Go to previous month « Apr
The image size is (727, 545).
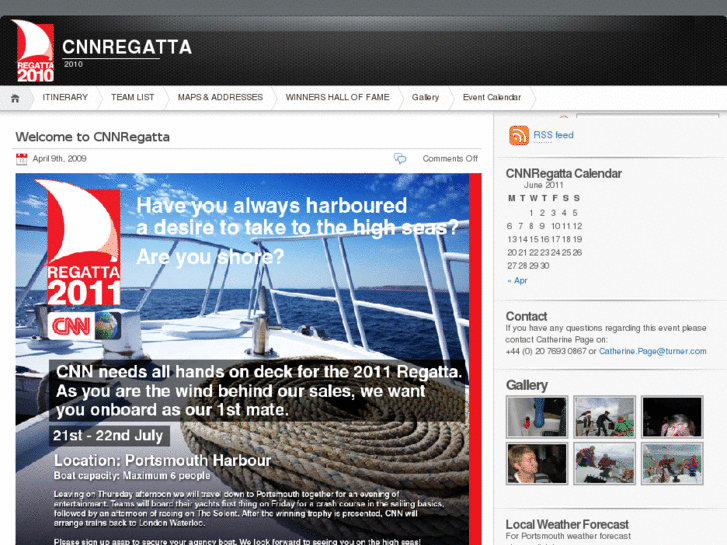tap(517, 281)
